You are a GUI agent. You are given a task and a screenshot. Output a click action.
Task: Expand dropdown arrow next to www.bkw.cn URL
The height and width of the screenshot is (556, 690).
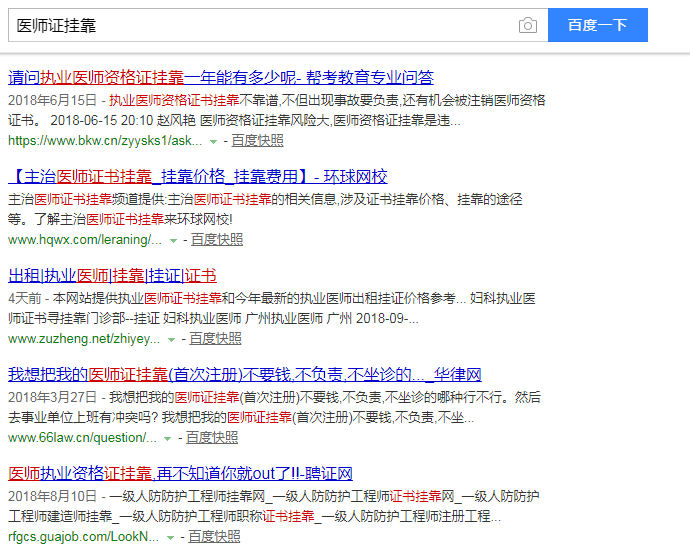pos(213,142)
